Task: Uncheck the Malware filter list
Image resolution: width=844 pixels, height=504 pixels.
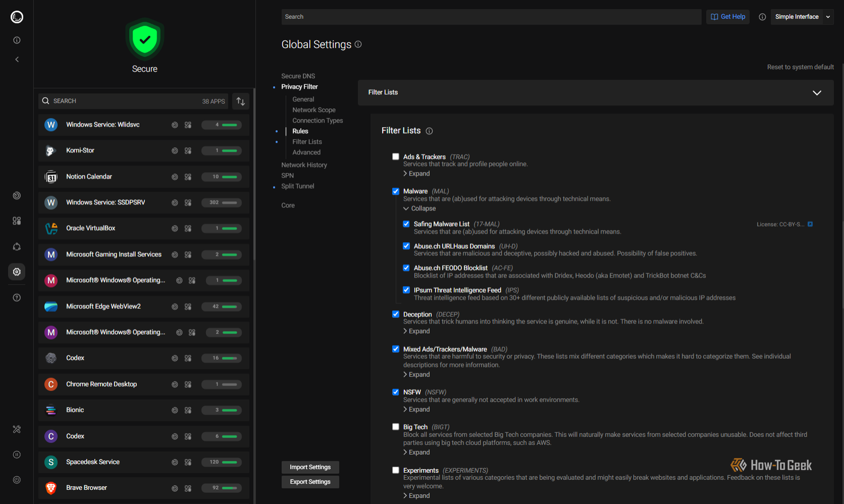Action: pos(395,191)
